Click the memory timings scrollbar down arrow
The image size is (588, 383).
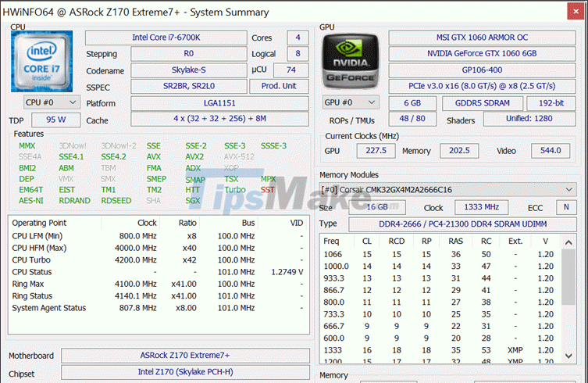click(568, 356)
